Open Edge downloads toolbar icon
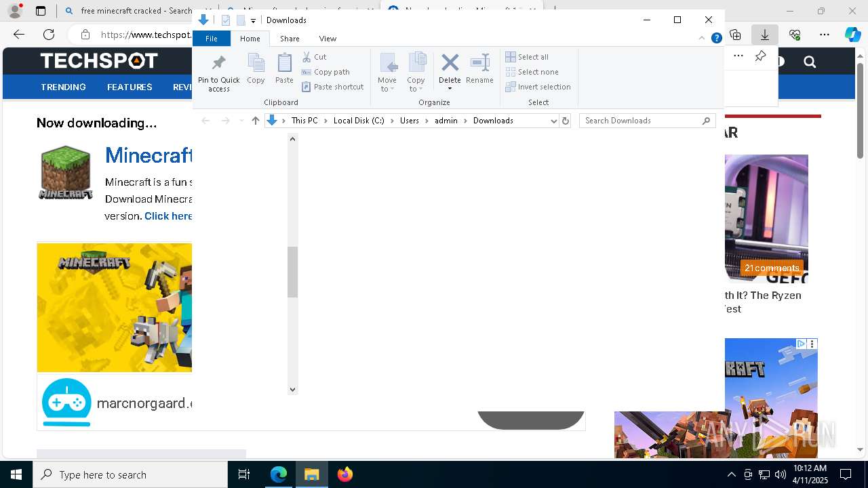Screen dimensions: 868x488 [764, 35]
